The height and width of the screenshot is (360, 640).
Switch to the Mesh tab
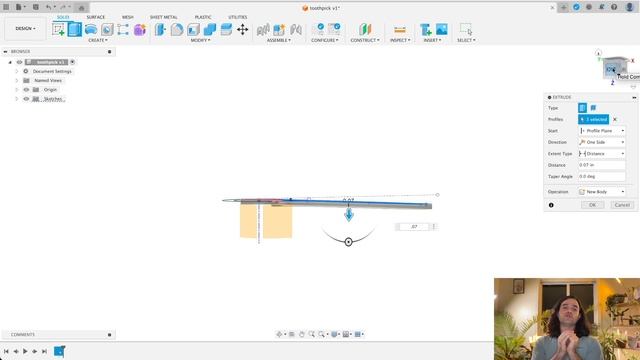128,17
